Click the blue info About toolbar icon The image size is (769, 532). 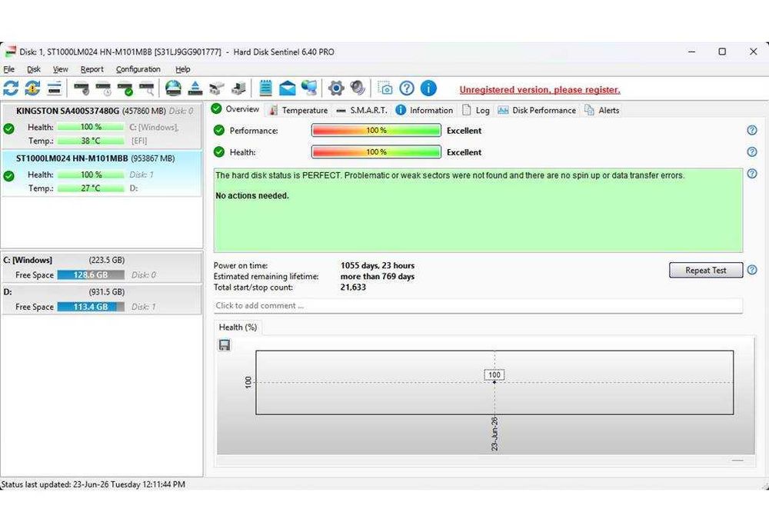[428, 88]
